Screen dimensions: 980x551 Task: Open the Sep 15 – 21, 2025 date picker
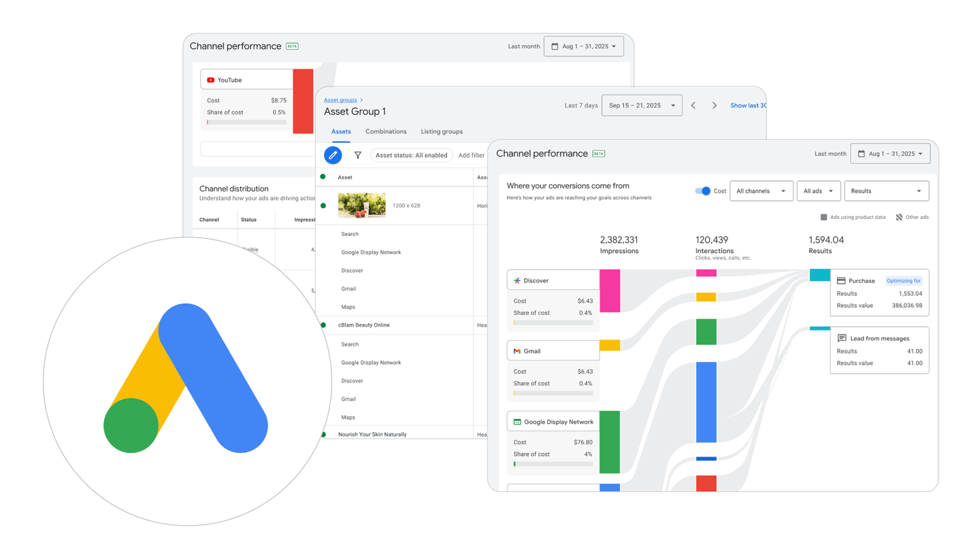[641, 105]
